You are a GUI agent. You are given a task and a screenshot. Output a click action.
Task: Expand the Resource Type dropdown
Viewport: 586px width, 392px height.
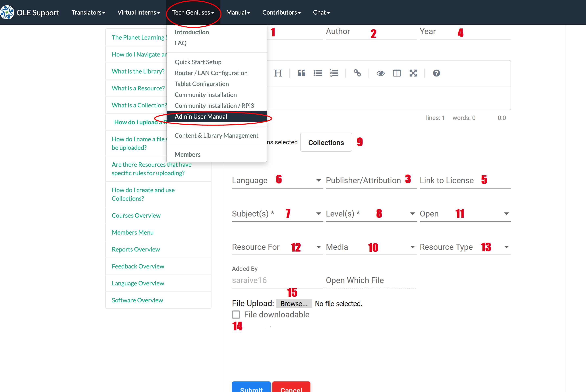(465, 247)
